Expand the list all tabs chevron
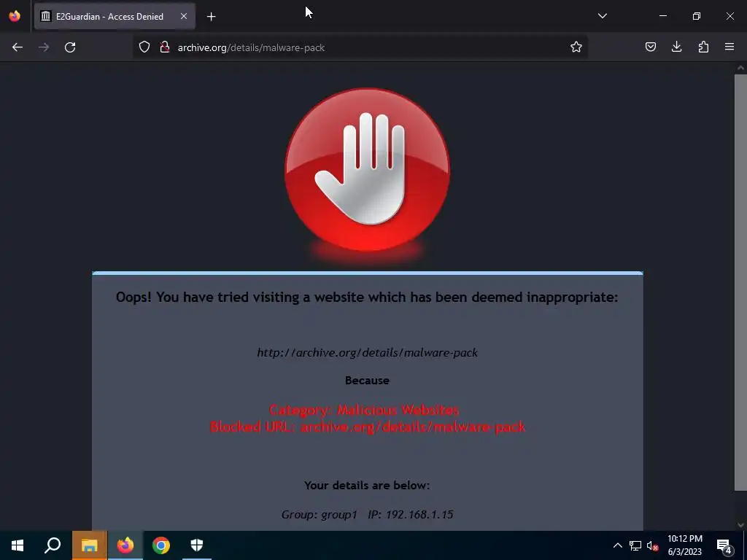 pyautogui.click(x=602, y=16)
